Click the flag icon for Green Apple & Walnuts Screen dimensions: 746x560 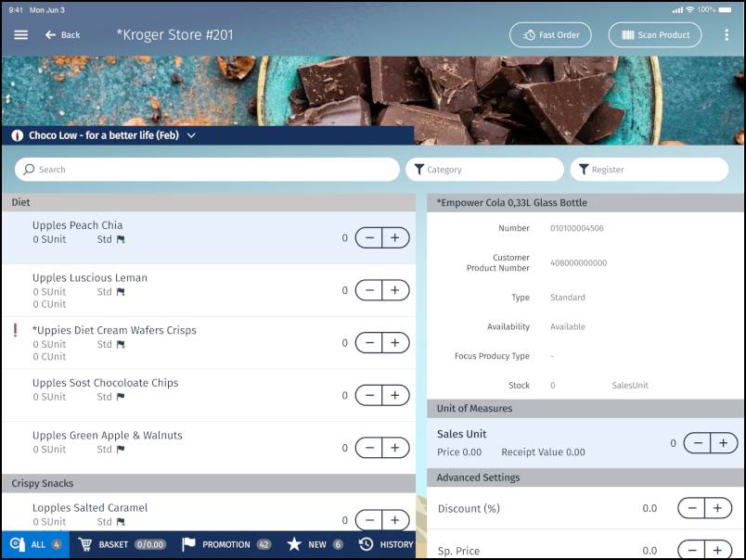[x=121, y=450]
